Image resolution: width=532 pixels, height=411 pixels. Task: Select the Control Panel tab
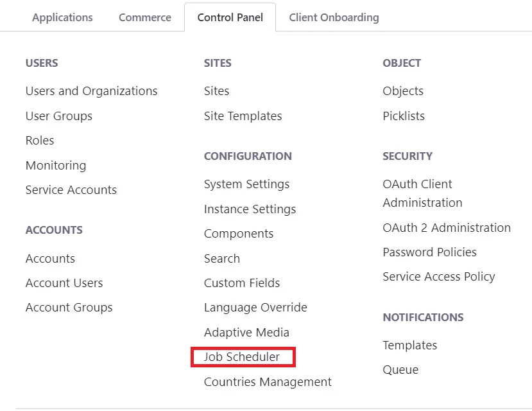230,17
